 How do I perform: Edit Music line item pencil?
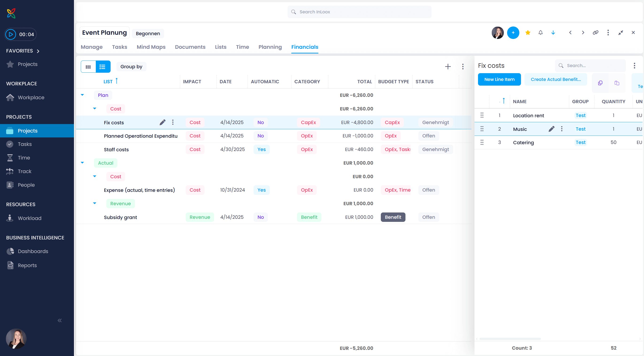(551, 129)
